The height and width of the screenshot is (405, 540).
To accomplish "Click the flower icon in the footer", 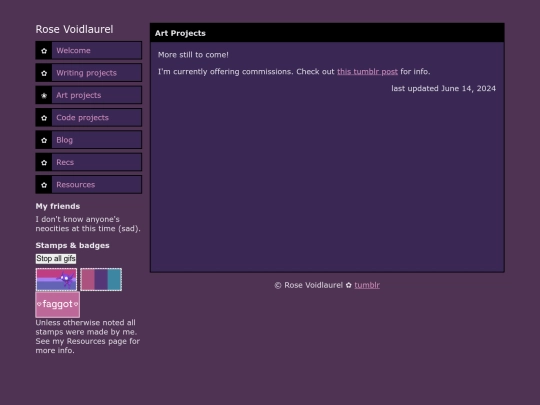I will (349, 285).
